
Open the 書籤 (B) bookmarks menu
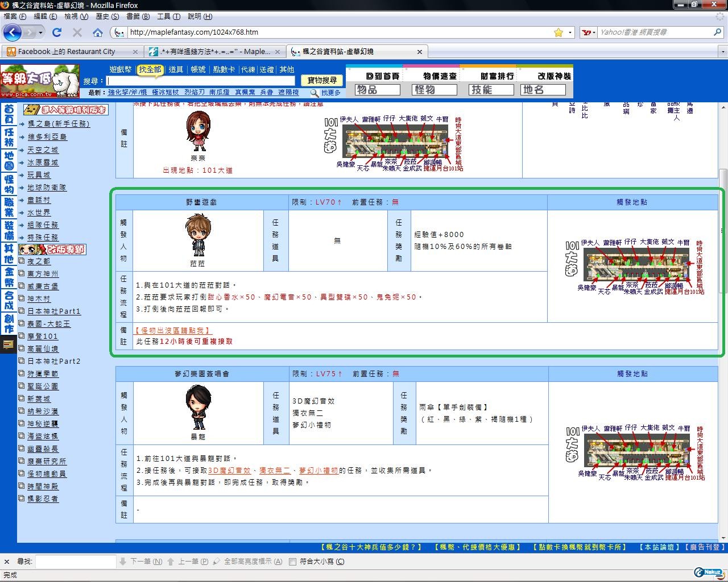[138, 16]
